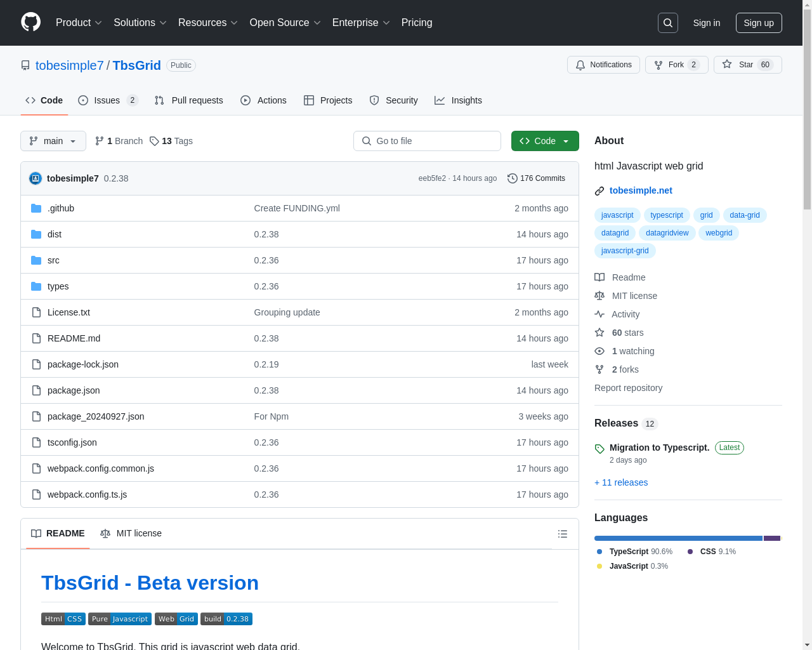Click the Readme book icon in About
This screenshot has width=812, height=650.
click(599, 277)
